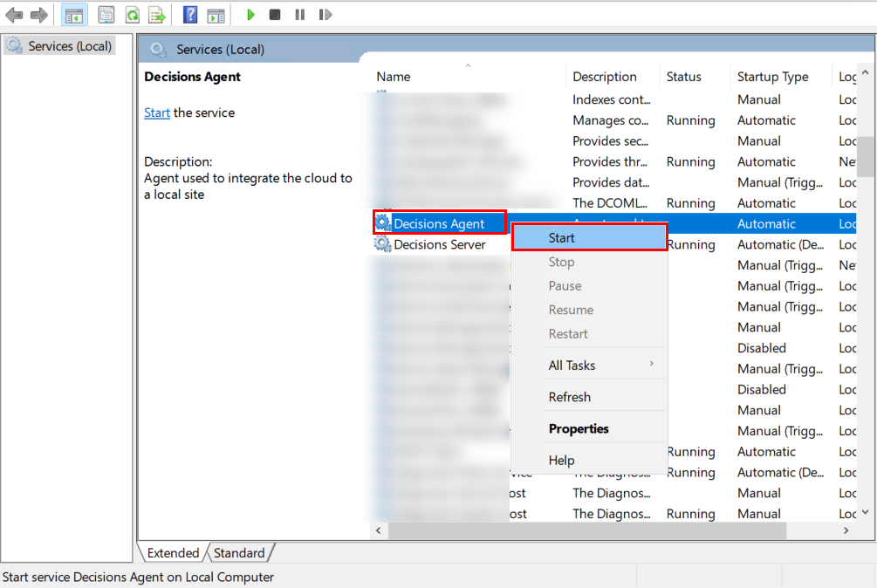
Task: Click Manual startup type in 'Provides sec...' row
Action: pyautogui.click(x=759, y=140)
